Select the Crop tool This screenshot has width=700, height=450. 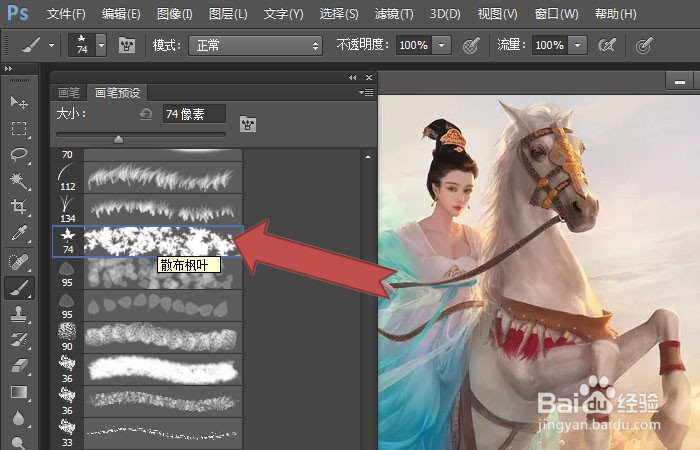19,206
